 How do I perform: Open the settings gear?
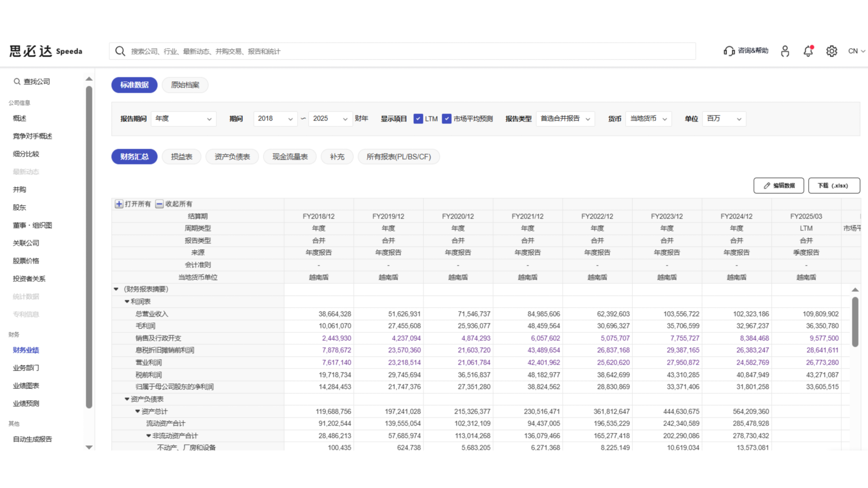[x=831, y=51]
